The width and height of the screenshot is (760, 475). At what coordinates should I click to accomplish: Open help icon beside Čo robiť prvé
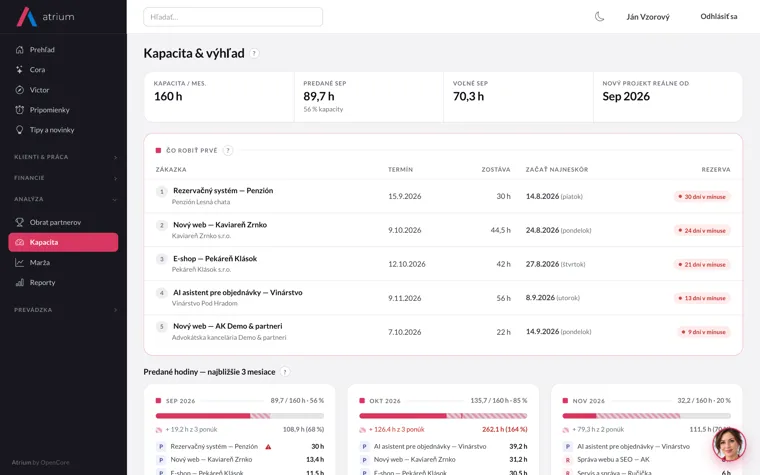tap(228, 150)
